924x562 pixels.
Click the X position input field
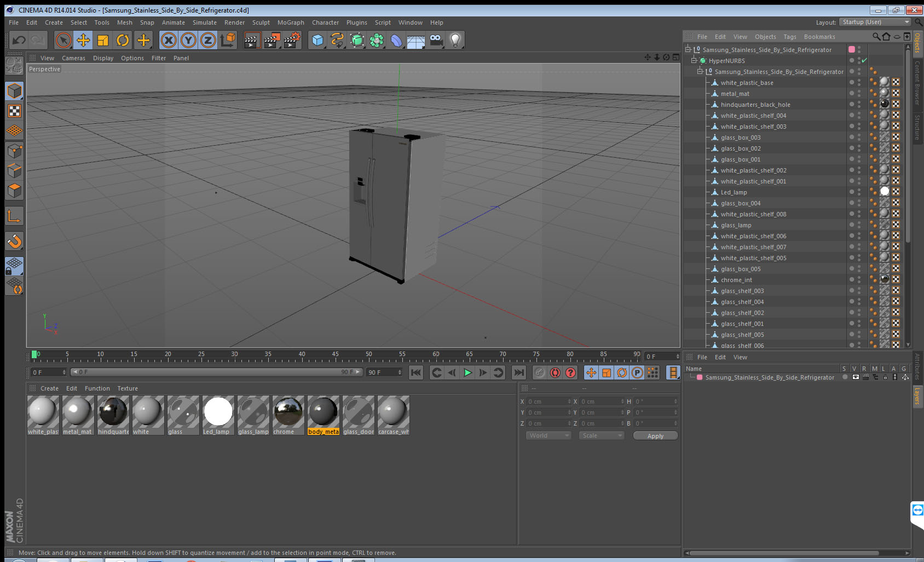(x=548, y=402)
